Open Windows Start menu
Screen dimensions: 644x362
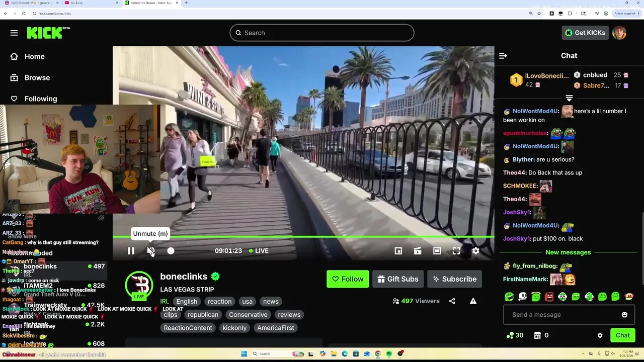244,354
